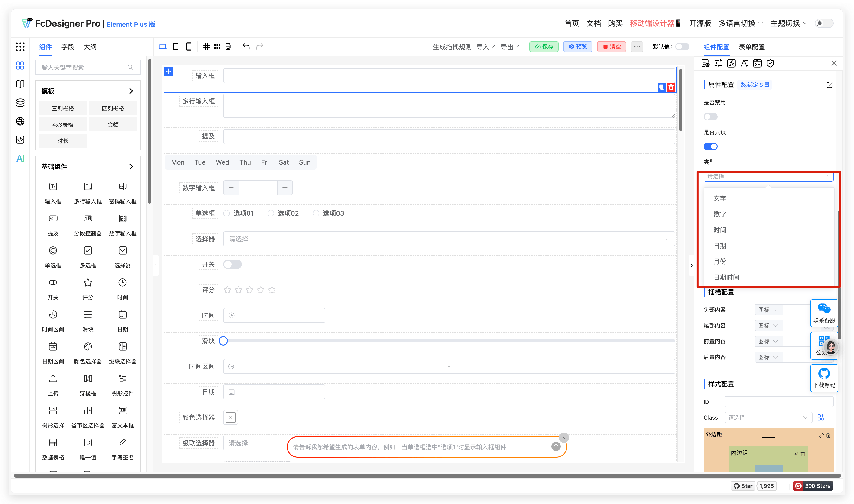Select 日期 from the 类型 dropdown list

[720, 246]
